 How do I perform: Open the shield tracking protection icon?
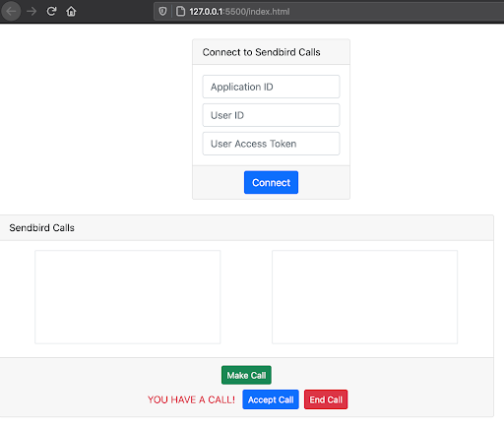[x=162, y=12]
